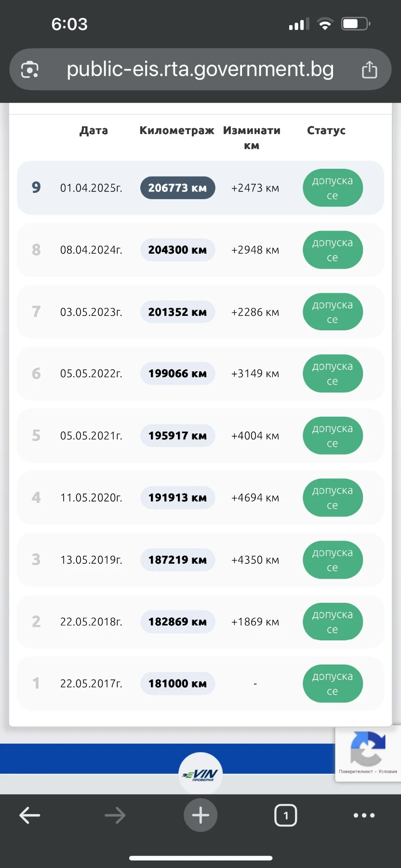Image resolution: width=401 pixels, height=868 pixels.
Task: Tap the 206773 км mileage badge
Action: [177, 188]
